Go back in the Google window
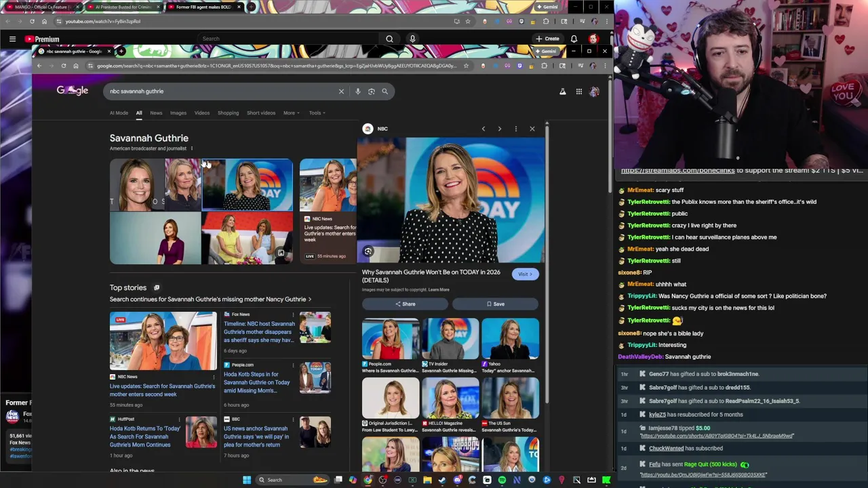868x488 pixels. coord(39,66)
